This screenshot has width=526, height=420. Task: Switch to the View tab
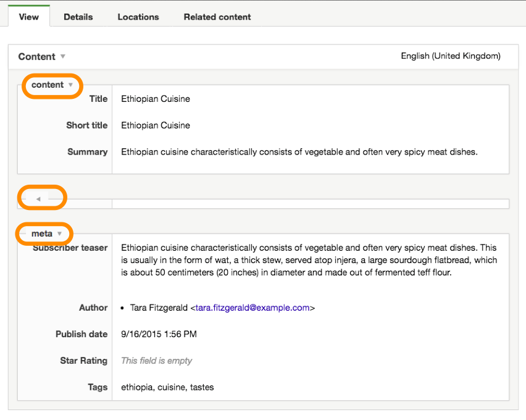29,17
